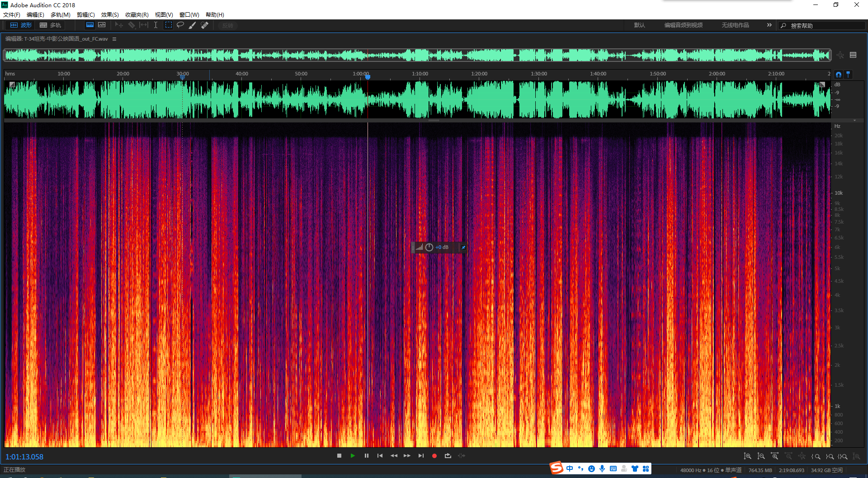
Task: Toggle loop playback
Action: tap(448, 456)
